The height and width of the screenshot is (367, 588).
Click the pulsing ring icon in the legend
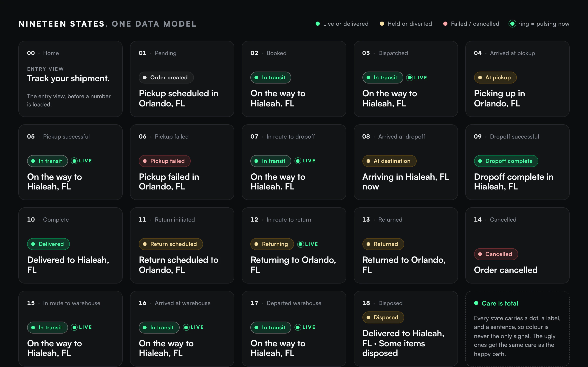[512, 24]
